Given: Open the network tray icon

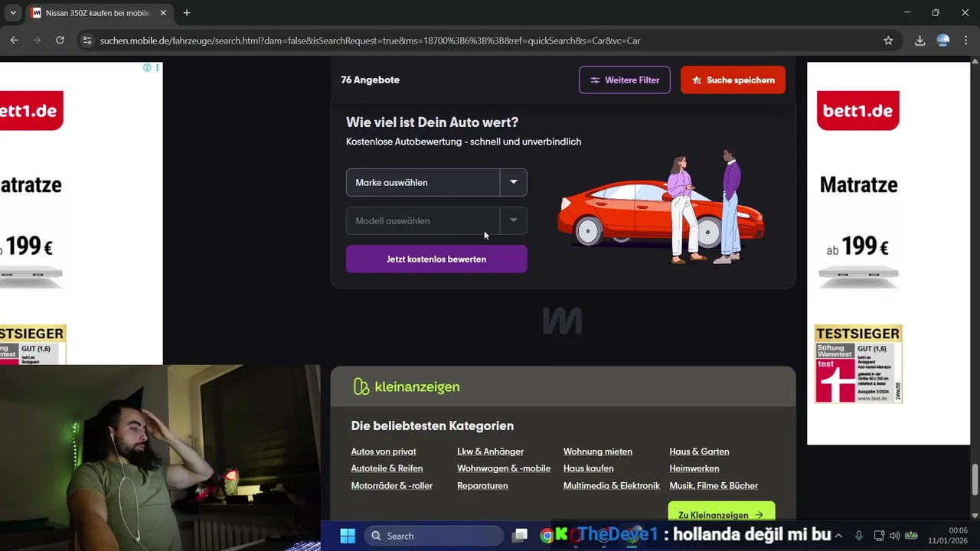Looking at the screenshot, I should point(879,536).
